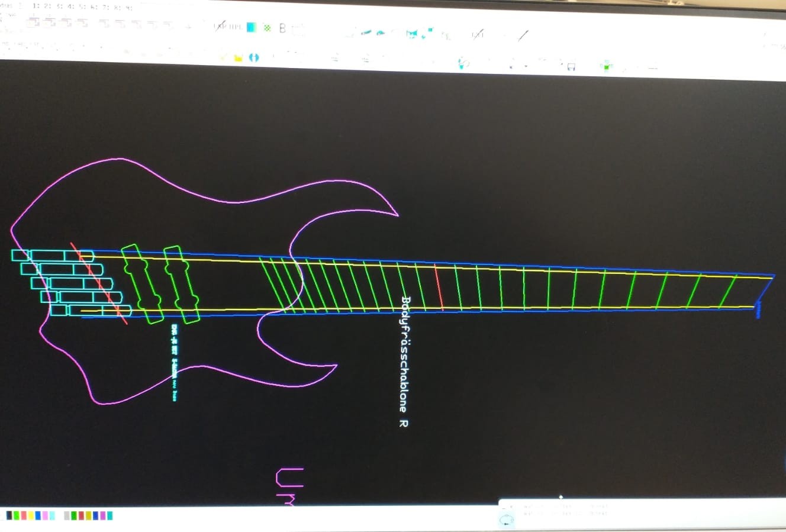The image size is (786, 532).
Task: Click the green square snap icon
Action: (605, 66)
